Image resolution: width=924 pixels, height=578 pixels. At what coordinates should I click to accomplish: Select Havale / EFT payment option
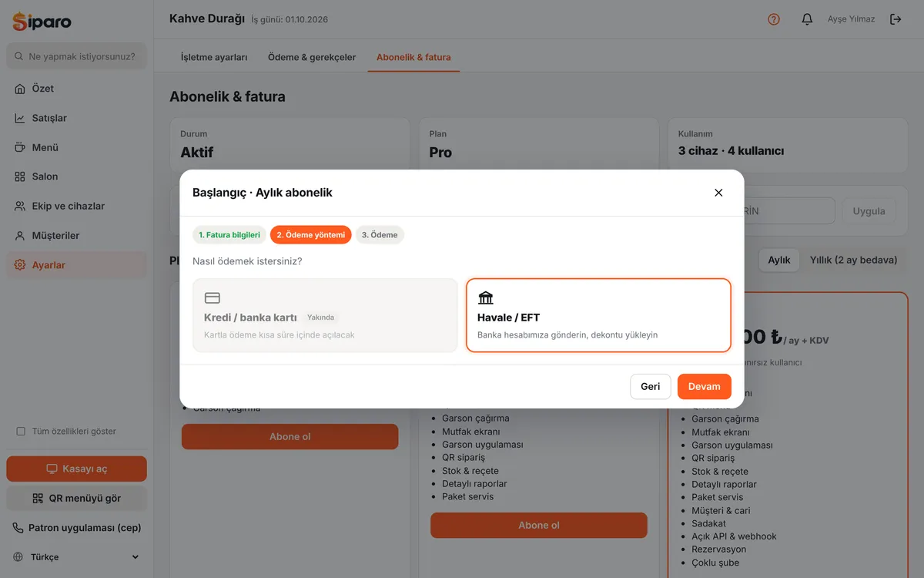pos(598,315)
